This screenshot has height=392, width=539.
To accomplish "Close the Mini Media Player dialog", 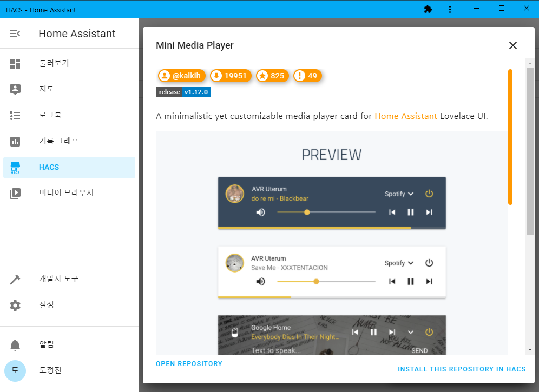I will tap(513, 45).
